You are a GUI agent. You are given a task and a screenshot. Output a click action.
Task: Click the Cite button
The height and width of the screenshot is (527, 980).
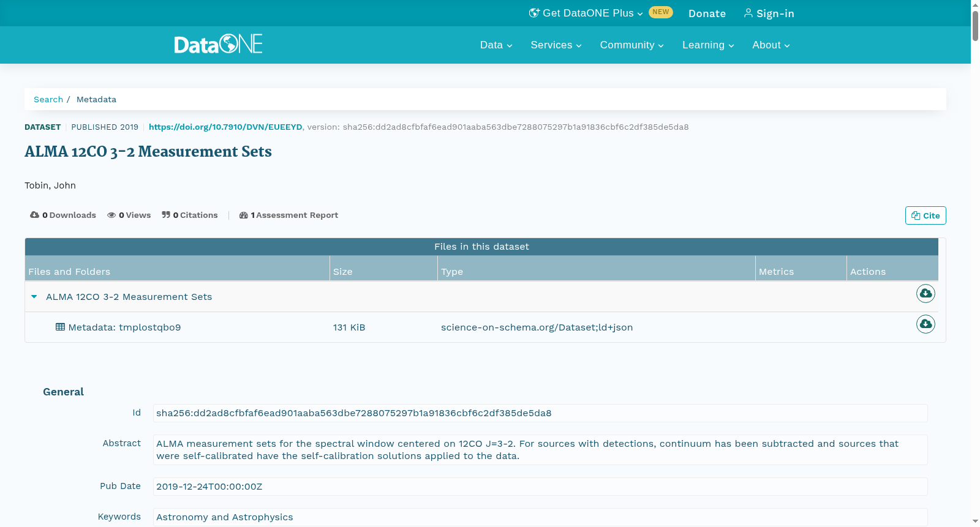[x=925, y=215]
